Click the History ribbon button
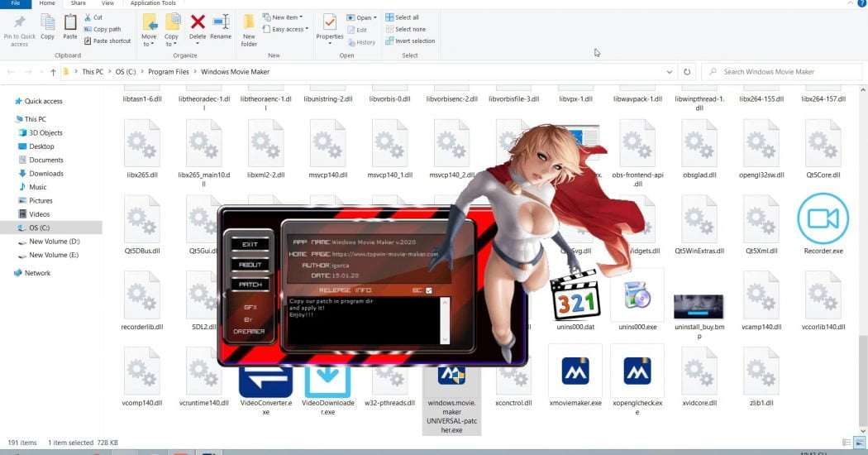Viewport: 868px width, 455px height. tap(361, 42)
